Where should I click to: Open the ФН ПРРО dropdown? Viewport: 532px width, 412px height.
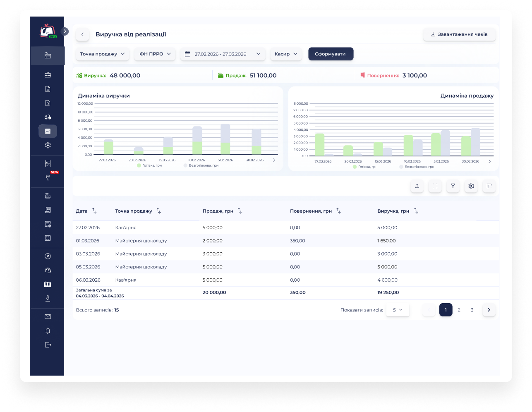coord(155,54)
